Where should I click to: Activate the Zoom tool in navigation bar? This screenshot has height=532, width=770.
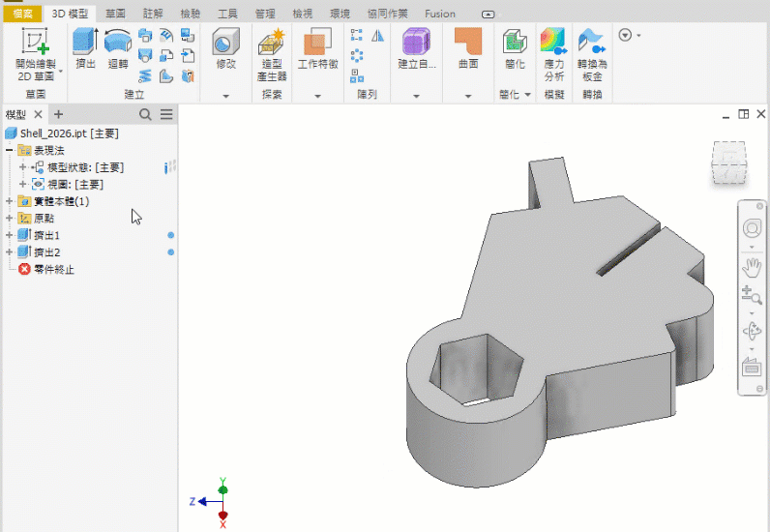point(752,295)
